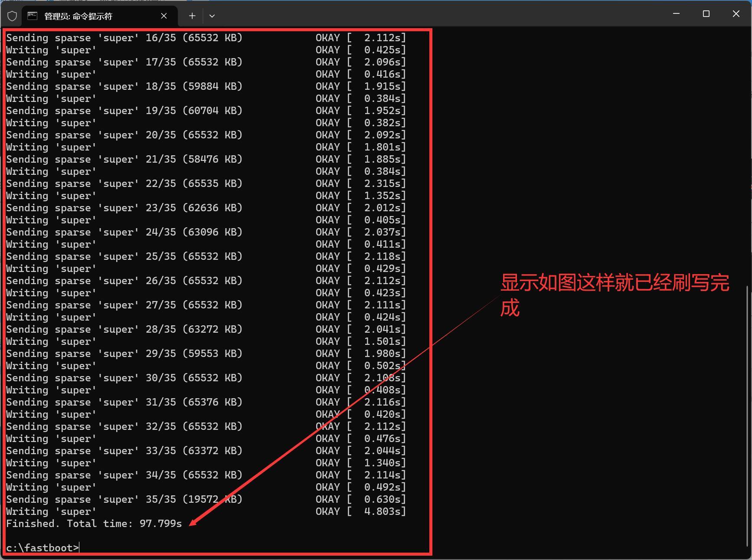Click the 'OKAY [ 0.630s]' result
Image resolution: width=752 pixels, height=560 pixels.
coord(361,499)
